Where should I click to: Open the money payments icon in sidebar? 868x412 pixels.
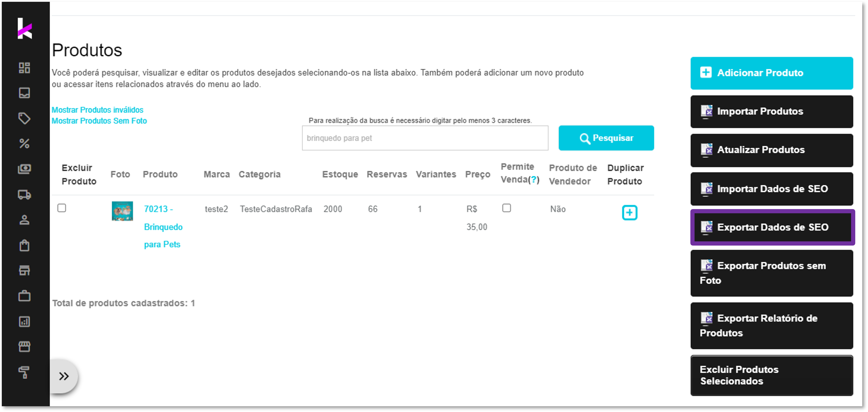point(24,169)
